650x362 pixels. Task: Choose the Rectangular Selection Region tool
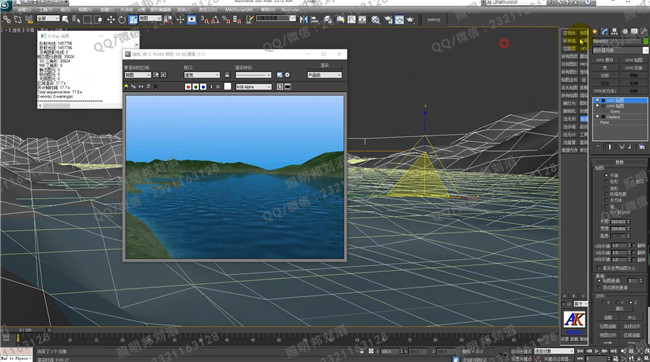coord(87,19)
